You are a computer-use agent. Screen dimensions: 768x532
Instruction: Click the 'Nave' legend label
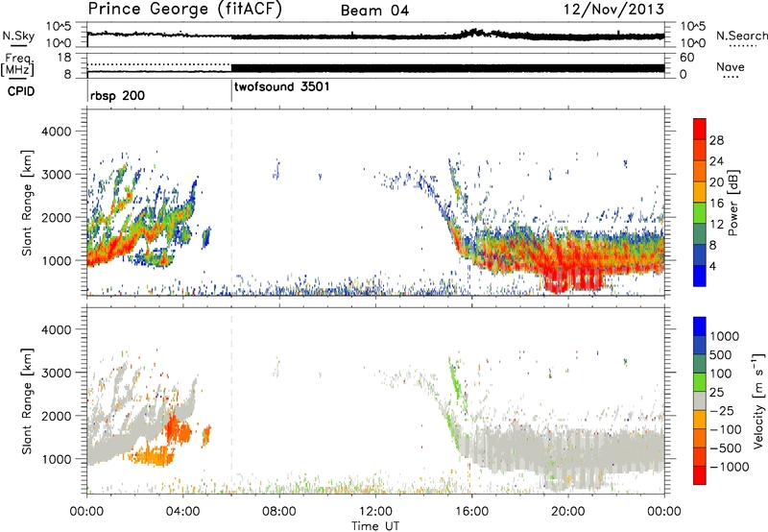(731, 67)
